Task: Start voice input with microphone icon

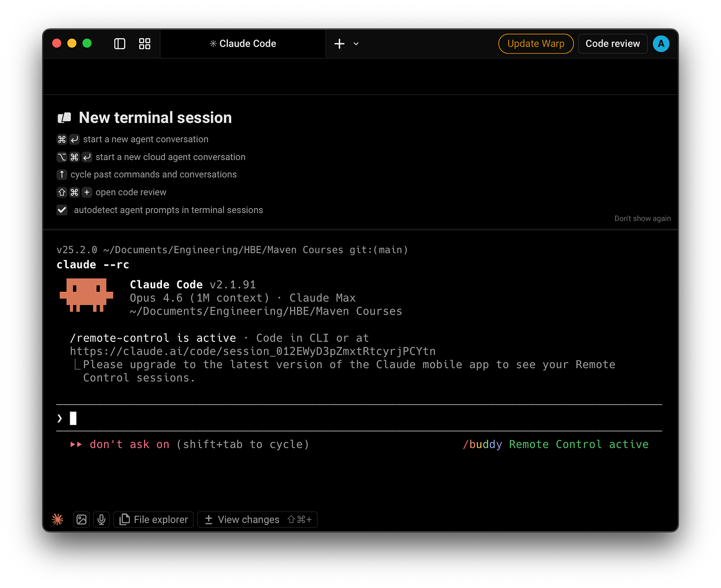Action: (x=102, y=519)
